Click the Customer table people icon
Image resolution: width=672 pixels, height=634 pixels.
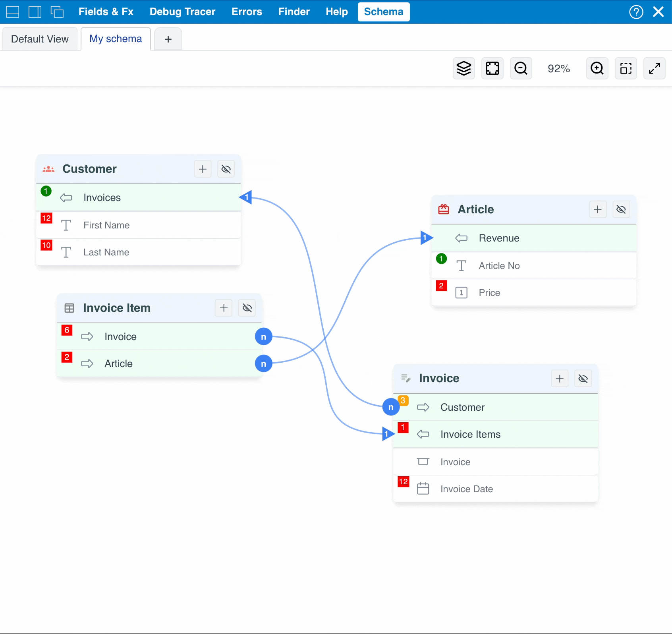point(48,169)
